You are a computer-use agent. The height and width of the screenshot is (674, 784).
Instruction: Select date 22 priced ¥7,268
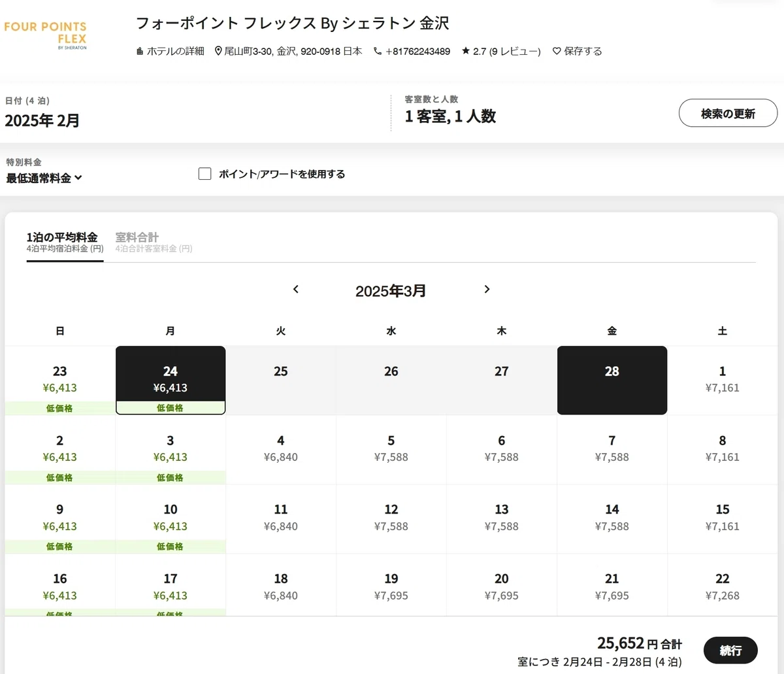click(723, 585)
